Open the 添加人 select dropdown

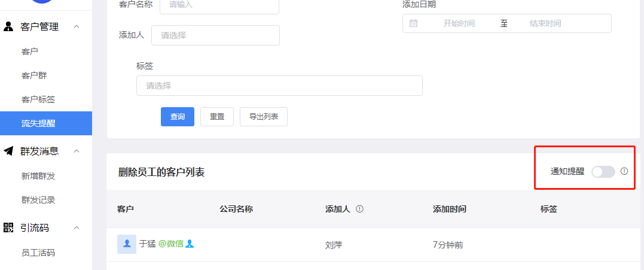tap(216, 35)
